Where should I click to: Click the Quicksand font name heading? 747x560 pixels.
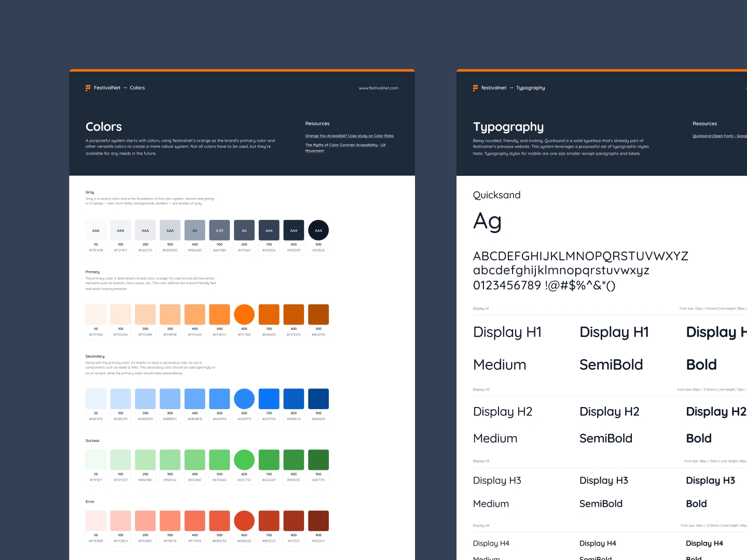(496, 195)
